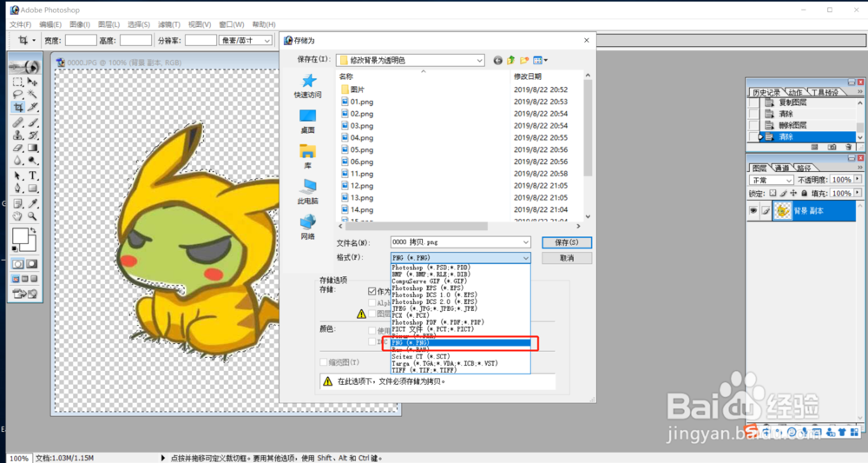Click the 保存(S) save button
The height and width of the screenshot is (463, 868).
pos(567,242)
